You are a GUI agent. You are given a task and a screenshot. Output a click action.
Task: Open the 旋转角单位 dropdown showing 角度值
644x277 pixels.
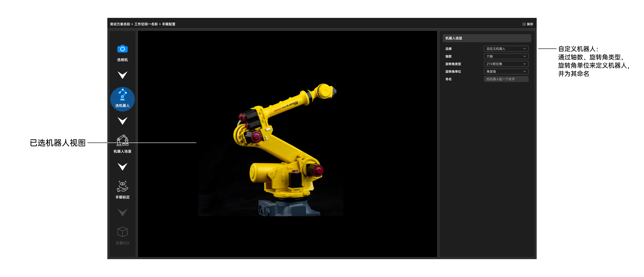click(x=506, y=71)
